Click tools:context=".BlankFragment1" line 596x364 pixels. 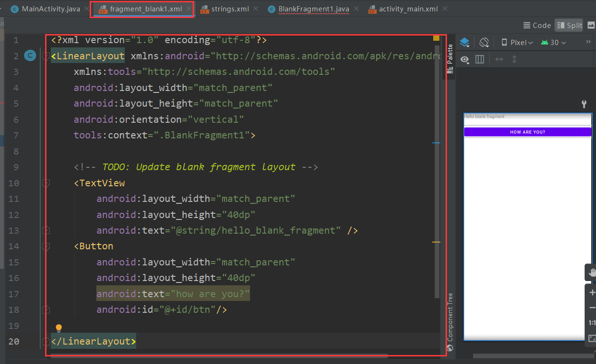click(165, 136)
